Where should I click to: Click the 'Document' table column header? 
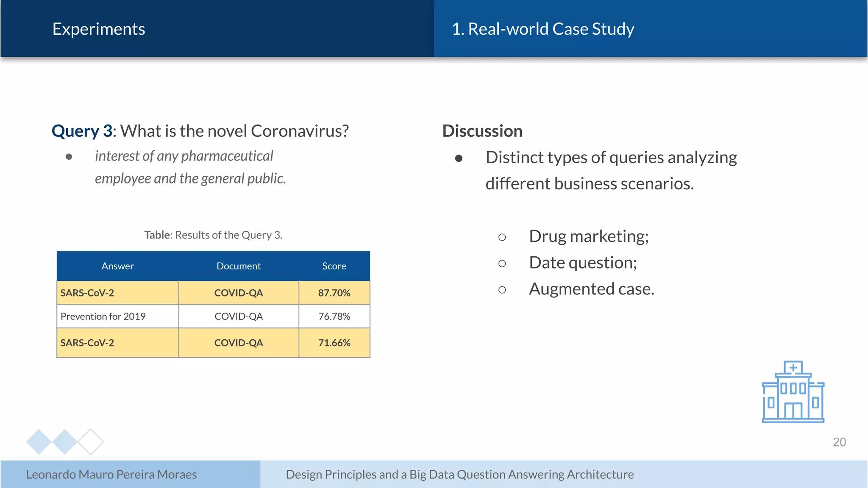pos(239,266)
